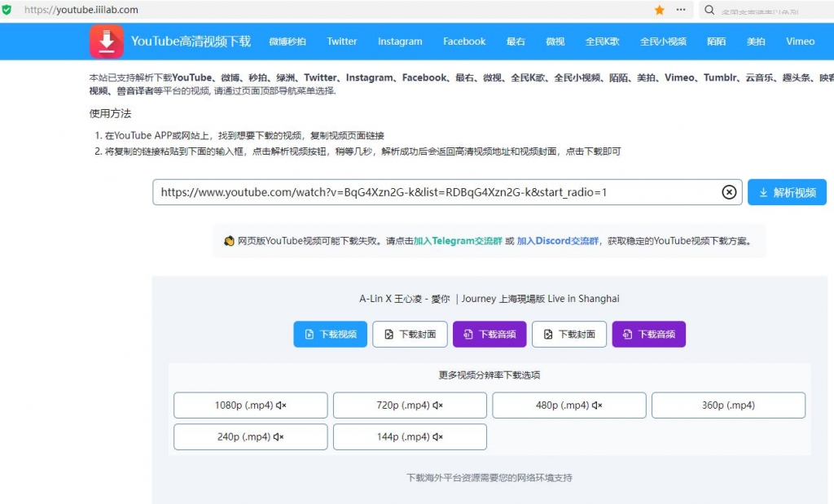The image size is (834, 504).
Task: Open the 全民小视频 nav item
Action: pos(663,41)
